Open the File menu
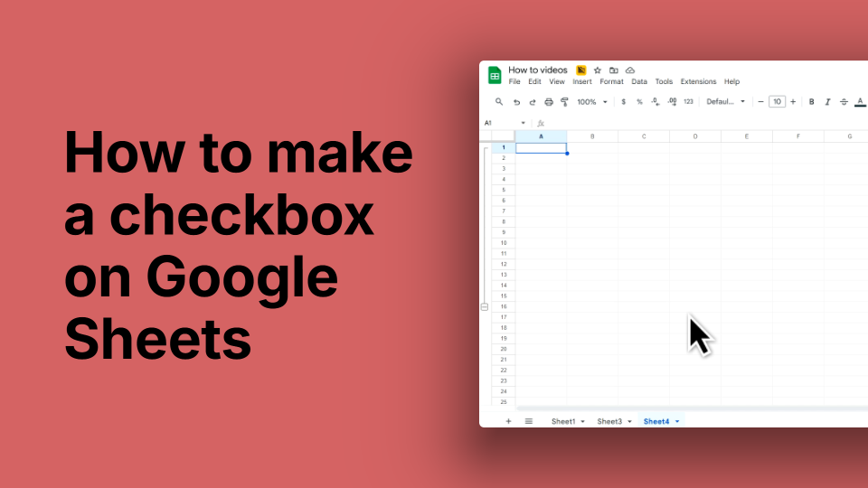Screen dimensions: 868x488 click(514, 81)
